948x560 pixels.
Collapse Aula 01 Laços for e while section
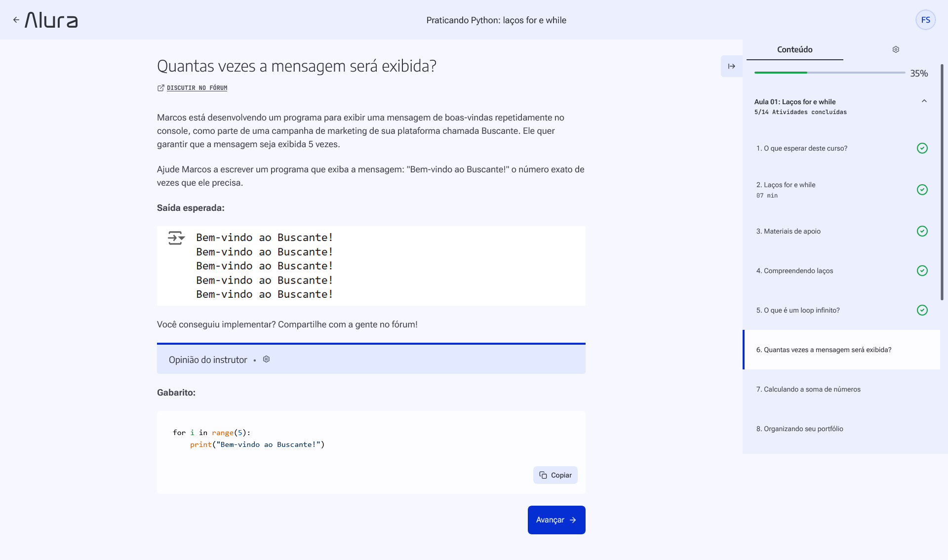click(924, 101)
